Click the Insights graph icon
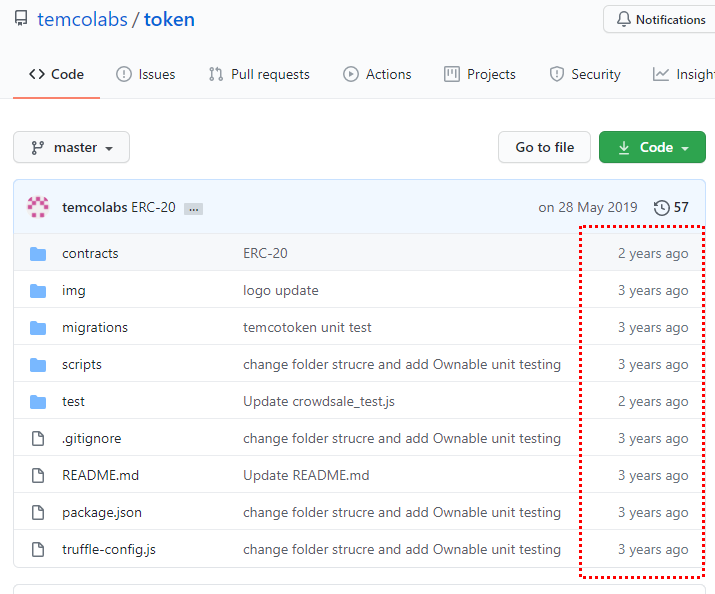 tap(661, 74)
